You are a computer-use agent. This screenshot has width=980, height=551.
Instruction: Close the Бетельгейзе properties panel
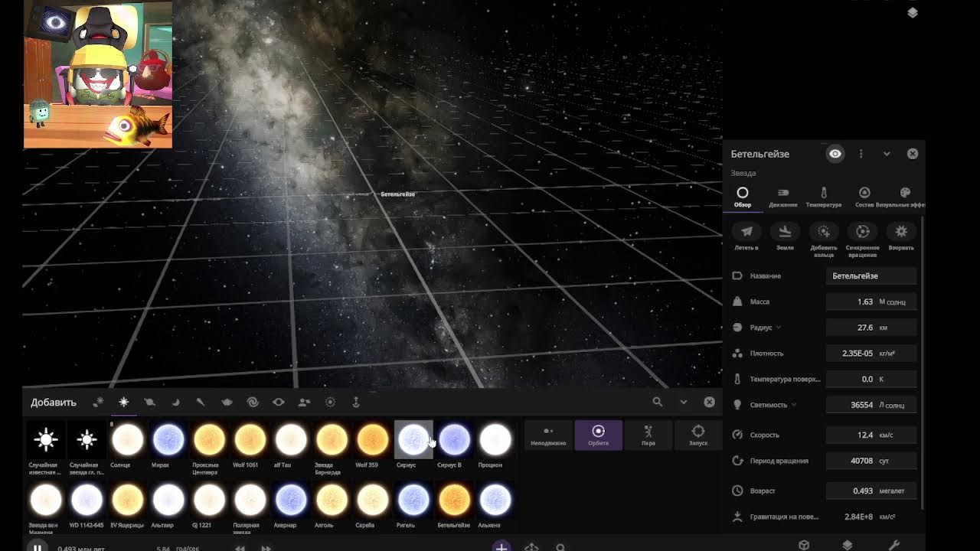click(x=913, y=154)
